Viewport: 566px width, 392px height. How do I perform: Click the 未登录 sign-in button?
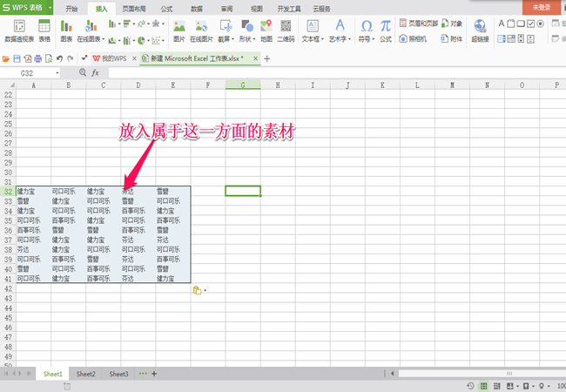click(542, 7)
